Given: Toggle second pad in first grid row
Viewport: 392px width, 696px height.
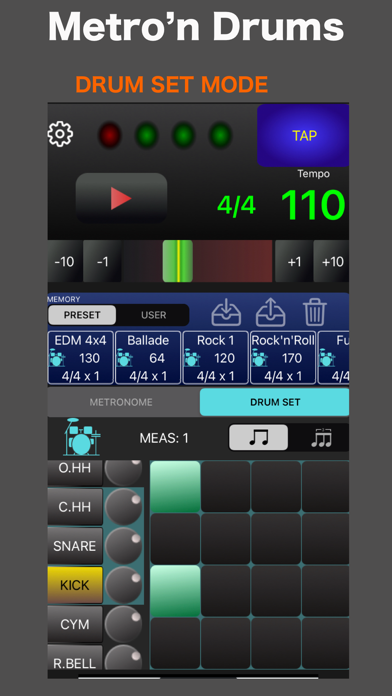Looking at the screenshot, I should (x=226, y=486).
